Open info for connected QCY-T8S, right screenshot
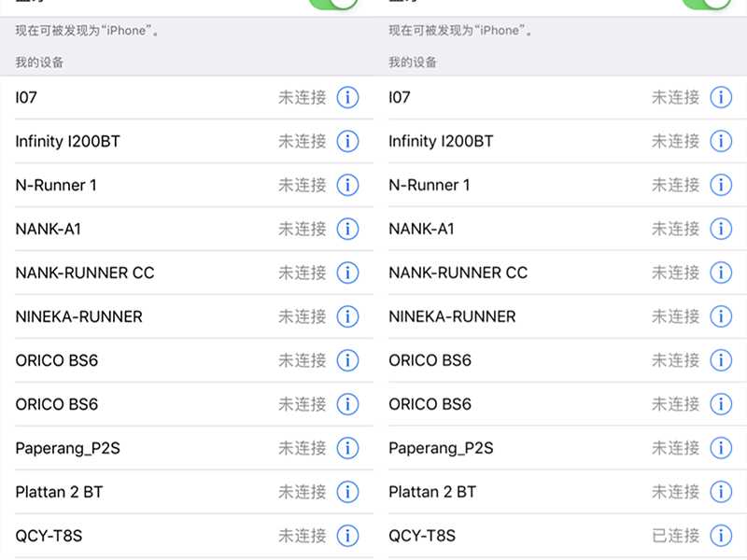 (721, 536)
